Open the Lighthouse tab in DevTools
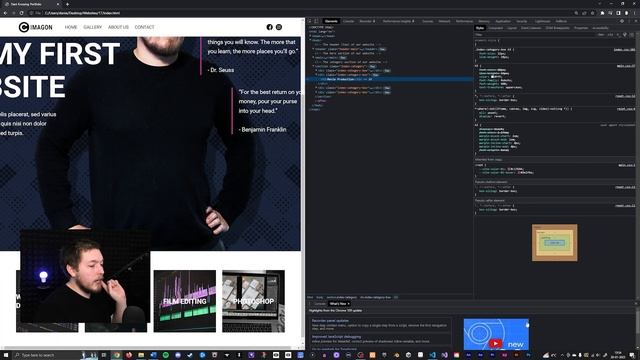This screenshot has height=360, width=640. tap(542, 21)
